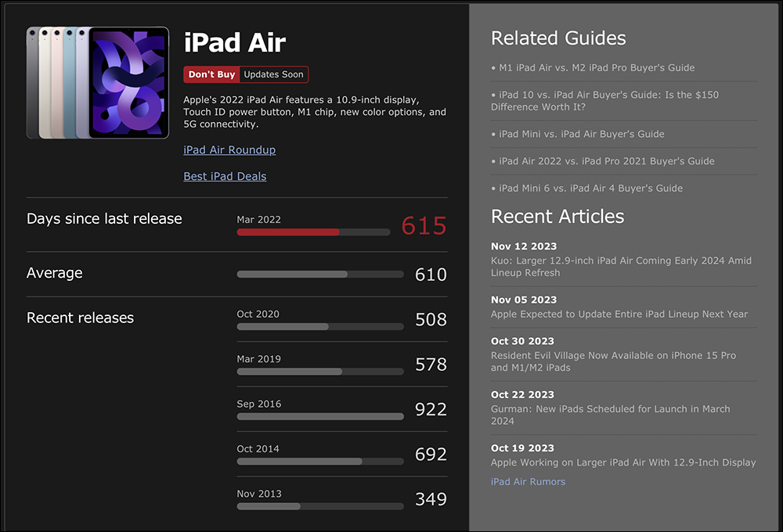Screen dimensions: 783x532
Task: Open Kuo larger 12.9-inch iPad Air article
Action: 621,267
